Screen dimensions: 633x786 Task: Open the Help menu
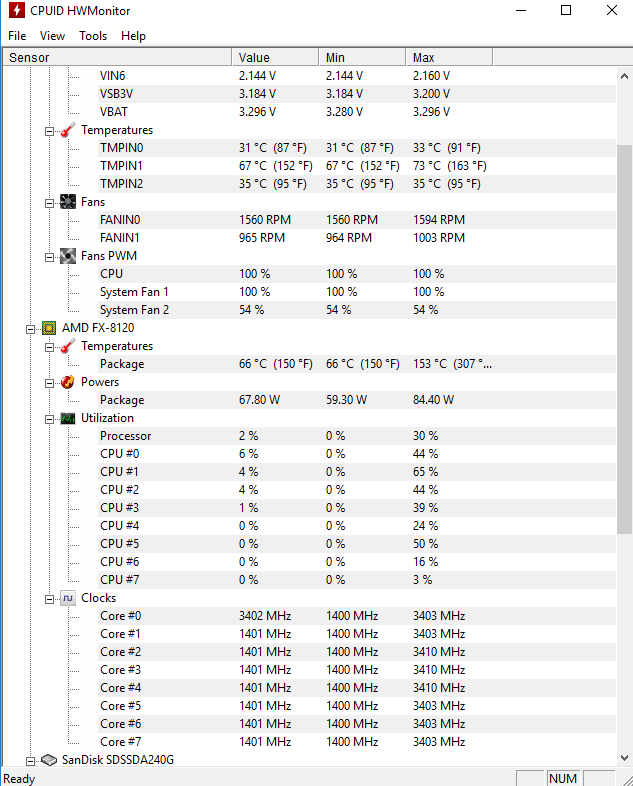point(133,36)
